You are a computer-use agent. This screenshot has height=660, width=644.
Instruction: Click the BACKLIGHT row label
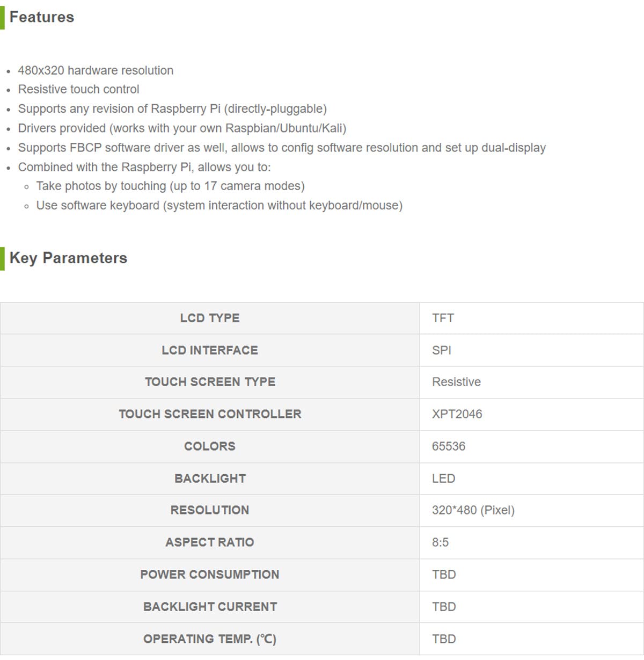[210, 478]
